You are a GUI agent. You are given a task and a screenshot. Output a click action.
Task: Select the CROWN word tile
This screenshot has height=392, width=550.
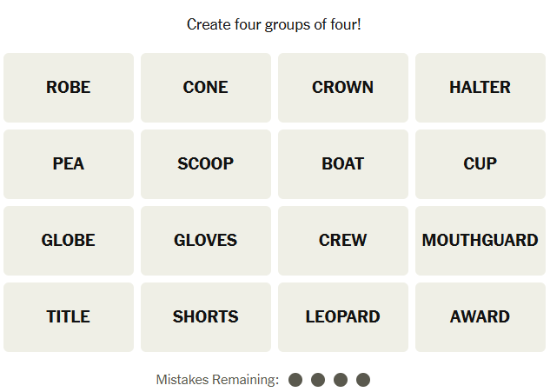pos(343,88)
